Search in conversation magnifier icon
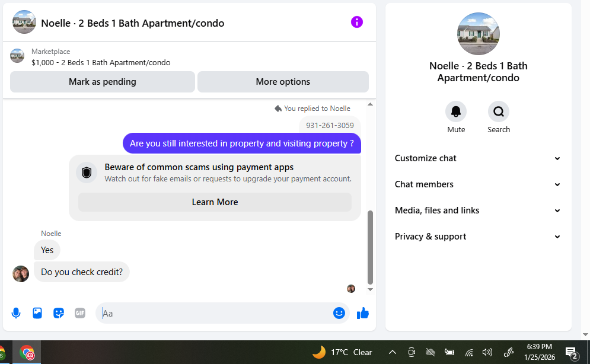The height and width of the screenshot is (364, 590). click(x=499, y=111)
